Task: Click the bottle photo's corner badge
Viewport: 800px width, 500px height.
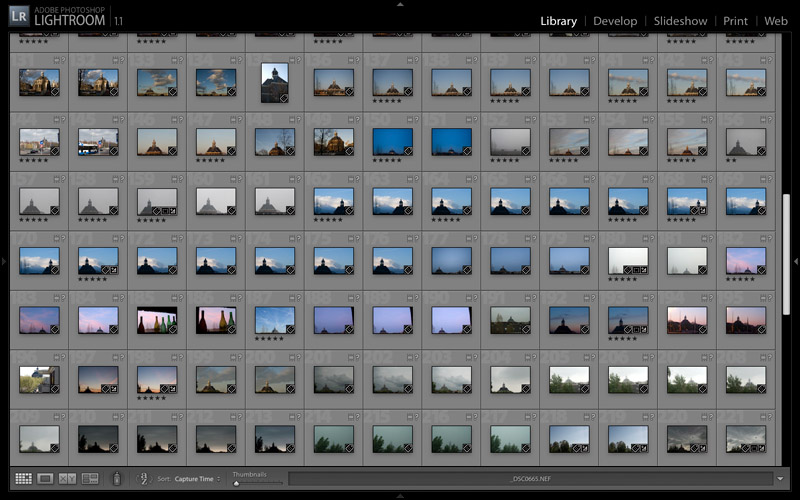Action: pyautogui.click(x=171, y=327)
